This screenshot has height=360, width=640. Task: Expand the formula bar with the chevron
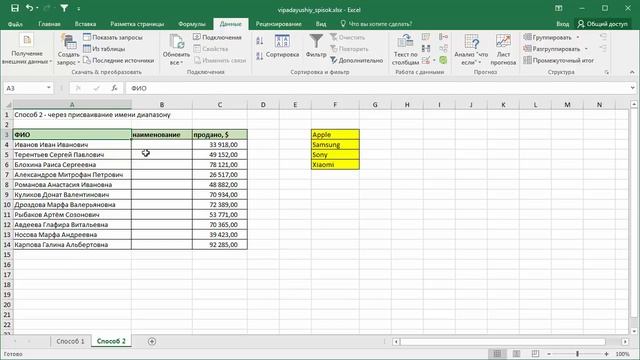[632, 88]
